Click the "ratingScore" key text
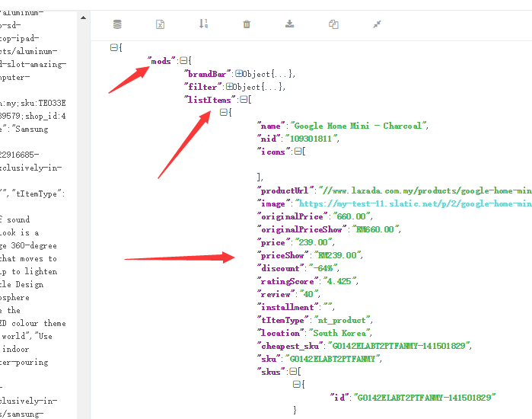Screen dimensions: 532x419 click(288, 281)
